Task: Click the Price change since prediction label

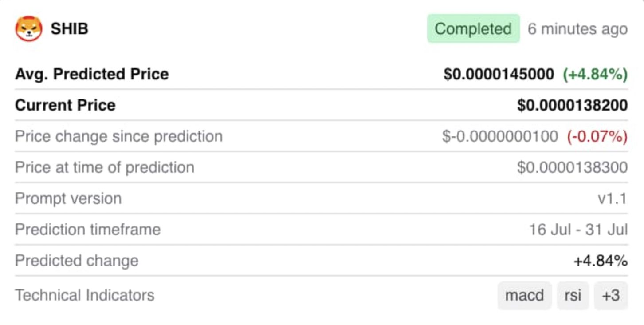Action: (119, 136)
